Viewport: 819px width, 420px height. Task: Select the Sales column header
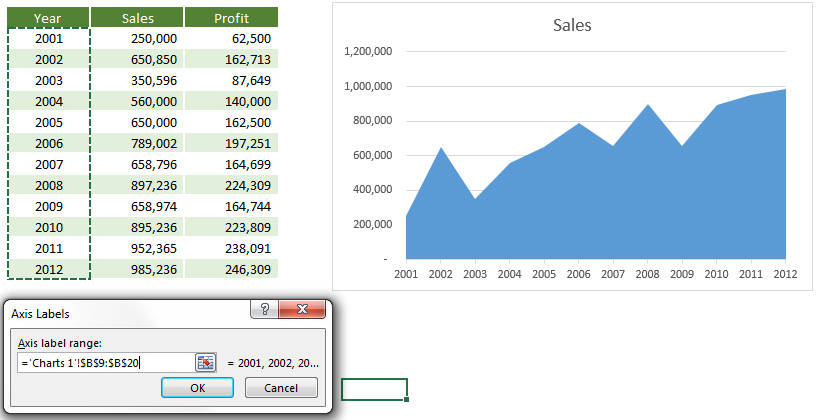pos(137,18)
